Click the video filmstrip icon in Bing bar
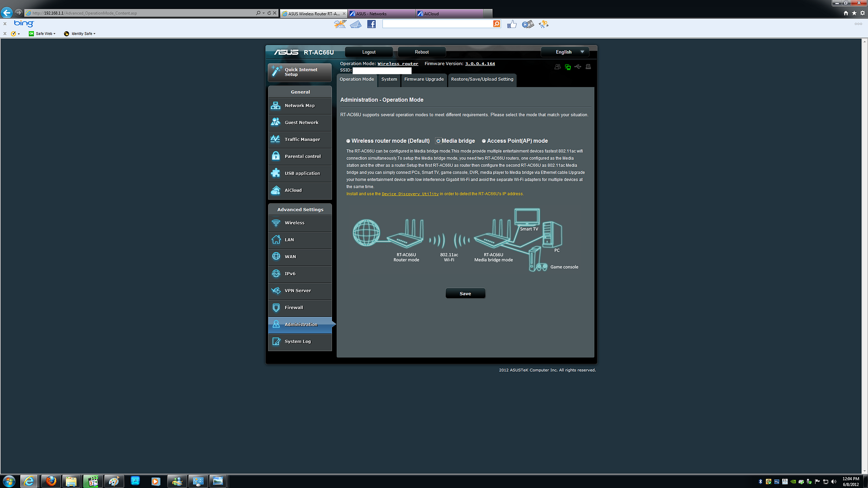 528,24
